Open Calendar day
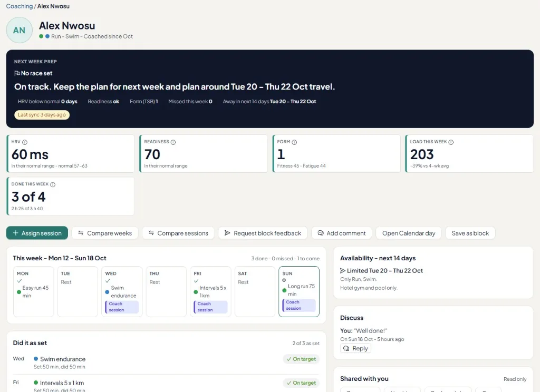 (409, 233)
